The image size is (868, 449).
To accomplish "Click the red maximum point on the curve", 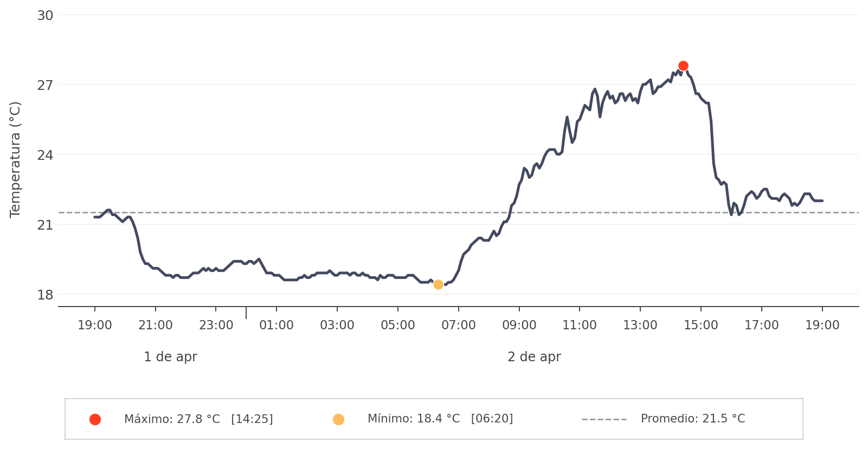I will tap(683, 66).
